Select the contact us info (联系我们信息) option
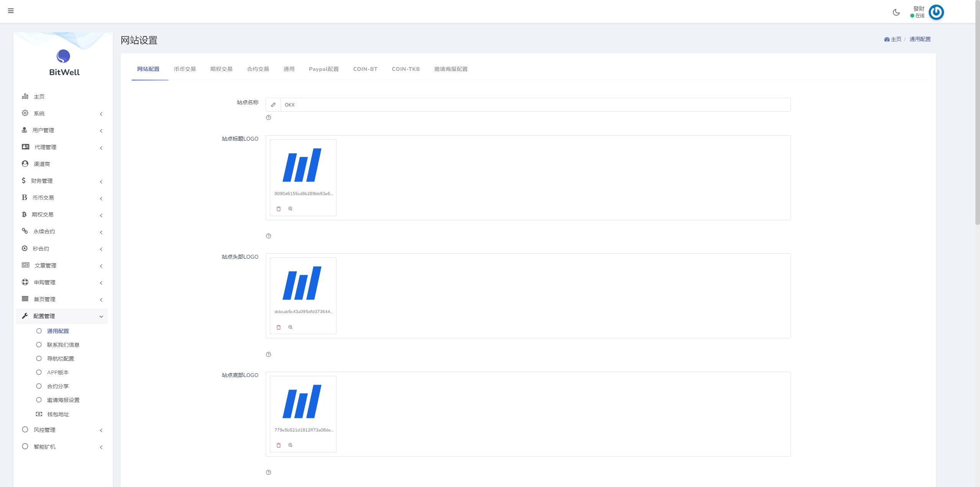This screenshot has height=487, width=980. point(63,345)
